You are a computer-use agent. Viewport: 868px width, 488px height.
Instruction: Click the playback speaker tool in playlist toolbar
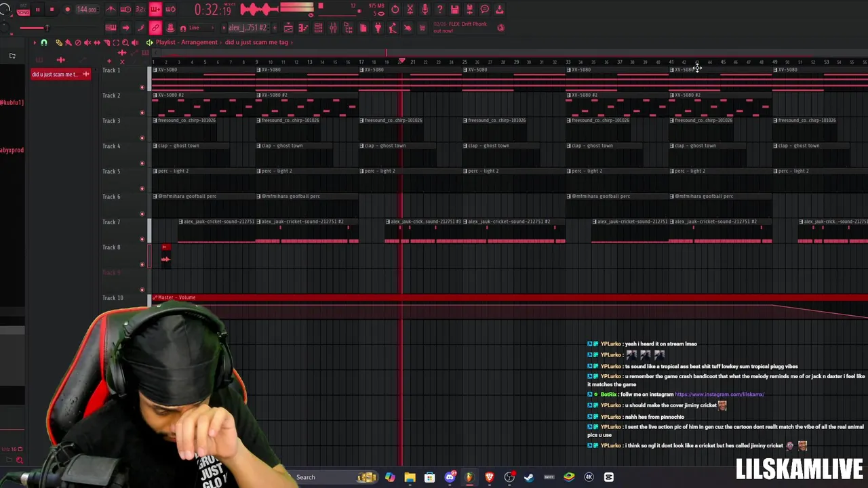coord(135,42)
